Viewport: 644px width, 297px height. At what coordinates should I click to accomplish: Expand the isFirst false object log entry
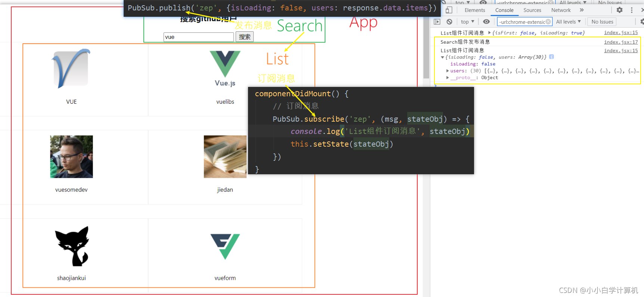[x=489, y=33]
